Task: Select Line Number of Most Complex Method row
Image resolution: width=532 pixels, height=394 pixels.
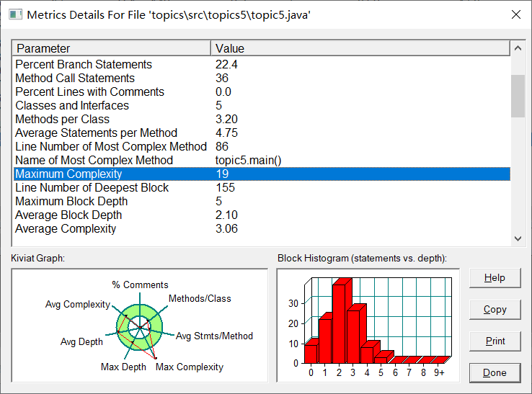Action: click(x=261, y=146)
